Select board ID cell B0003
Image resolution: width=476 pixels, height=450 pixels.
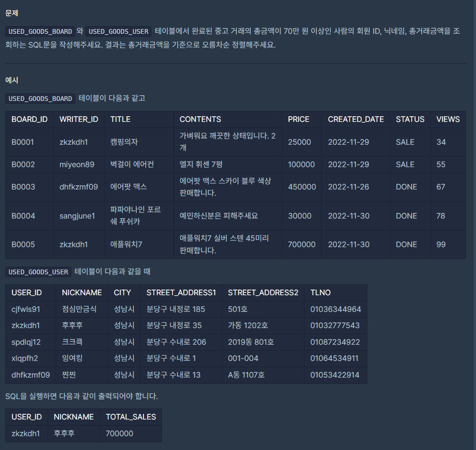[23, 187]
